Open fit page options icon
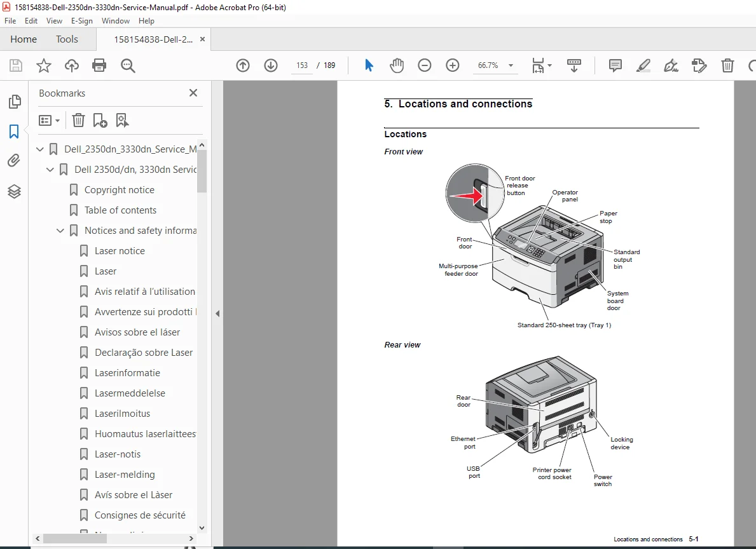This screenshot has height=549, width=756. point(542,65)
